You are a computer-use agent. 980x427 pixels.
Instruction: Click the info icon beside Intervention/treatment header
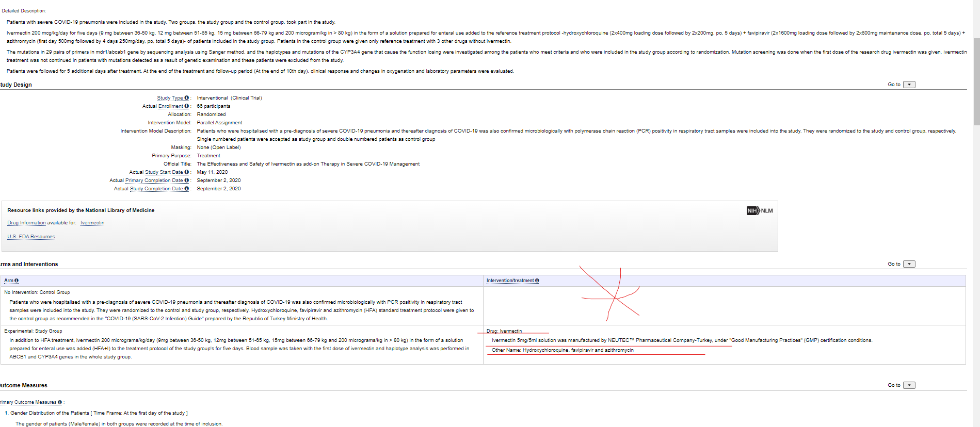click(x=537, y=281)
